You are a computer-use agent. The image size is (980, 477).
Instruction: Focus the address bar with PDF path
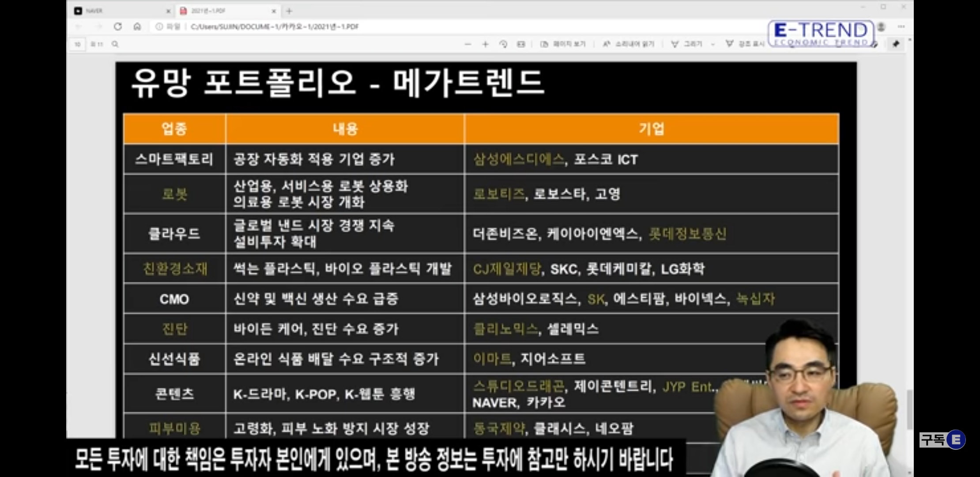pos(275,26)
